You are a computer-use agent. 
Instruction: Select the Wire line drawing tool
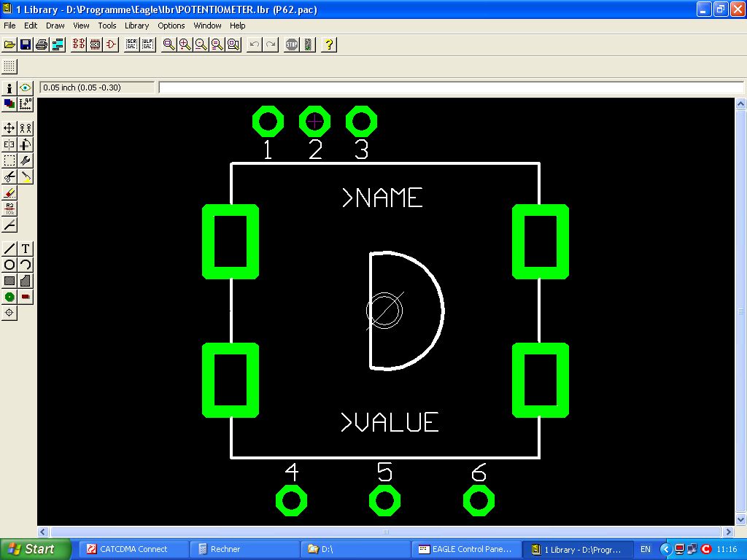pos(9,249)
